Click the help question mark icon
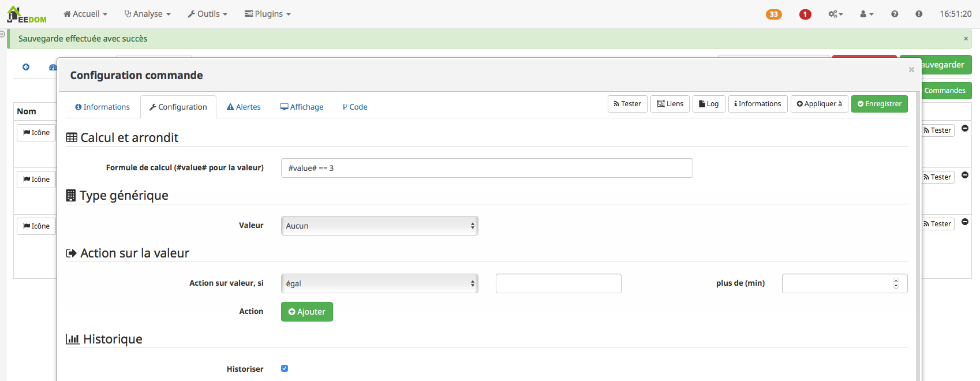 894,14
